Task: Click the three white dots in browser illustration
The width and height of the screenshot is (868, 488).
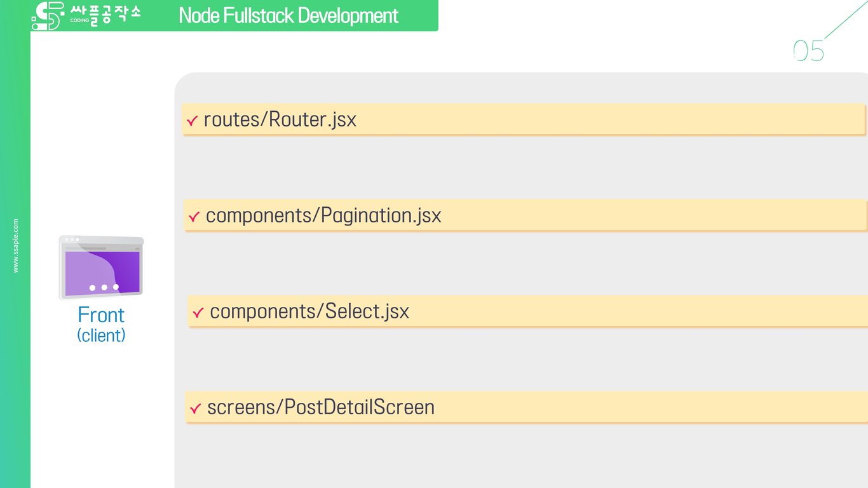Action: (x=104, y=287)
